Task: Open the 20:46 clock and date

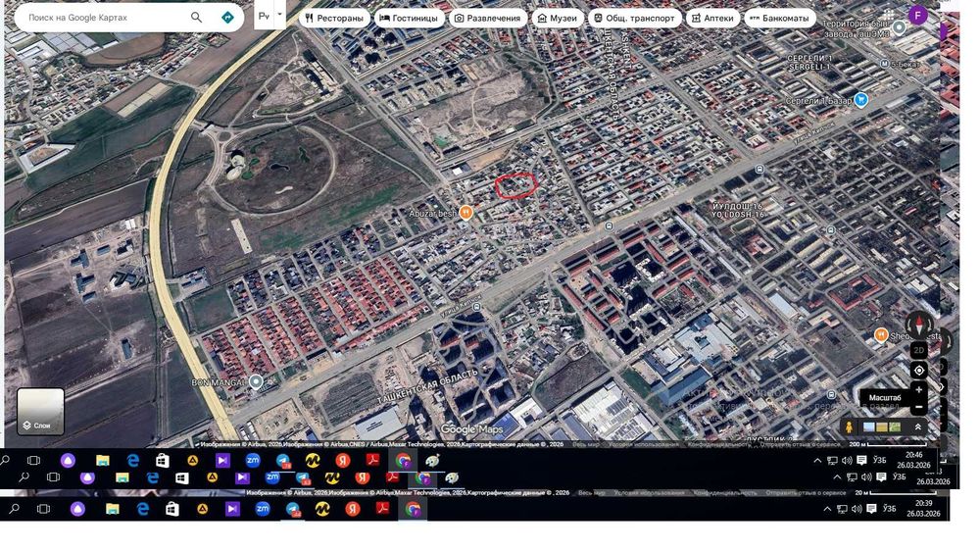Action: click(x=913, y=460)
